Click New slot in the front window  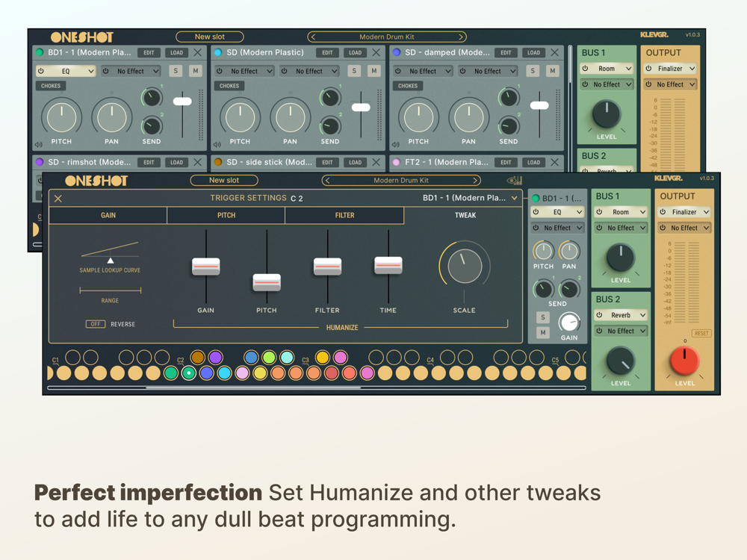[224, 181]
